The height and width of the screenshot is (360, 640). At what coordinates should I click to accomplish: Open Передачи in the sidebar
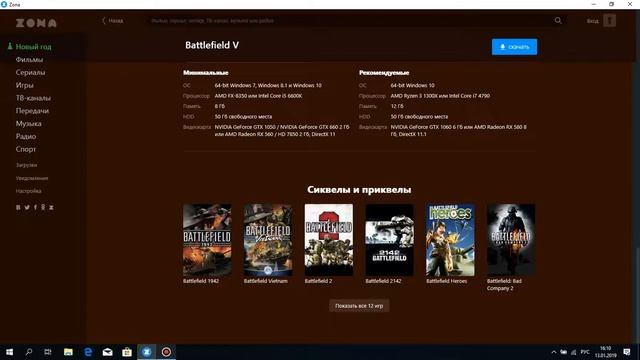coord(32,111)
